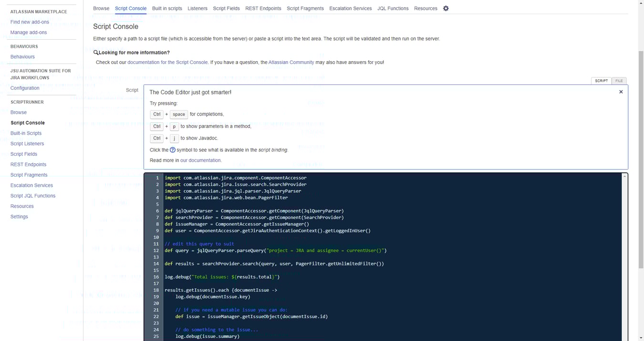The height and width of the screenshot is (341, 644).
Task: Switch to the FILE tab on the editor
Action: [x=619, y=81]
